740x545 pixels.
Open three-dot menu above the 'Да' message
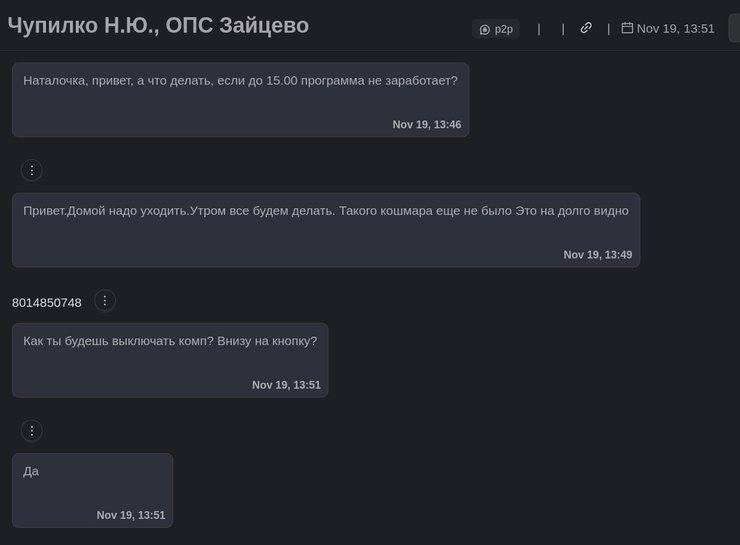coord(32,431)
